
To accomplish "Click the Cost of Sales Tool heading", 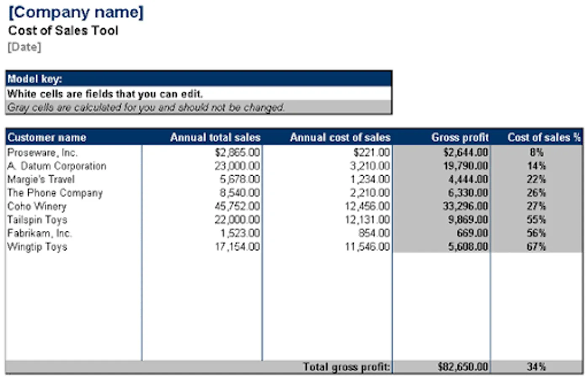I will click(x=63, y=31).
